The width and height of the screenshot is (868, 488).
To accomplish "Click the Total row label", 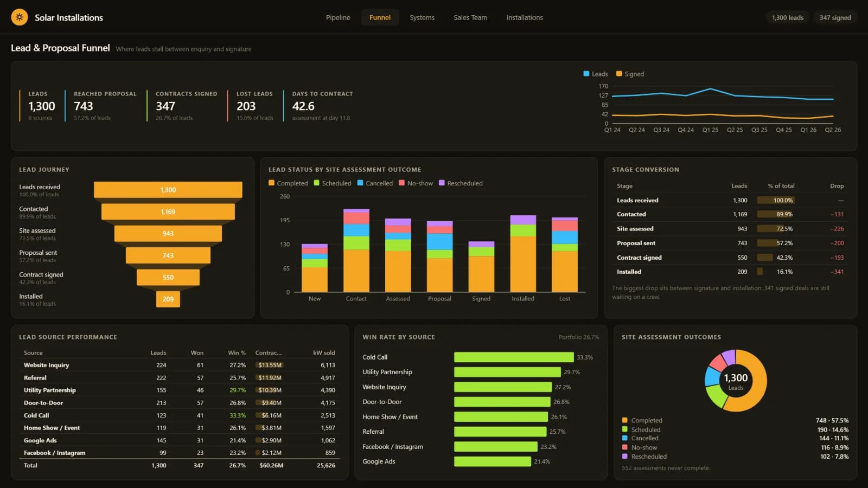I will click(x=30, y=465).
